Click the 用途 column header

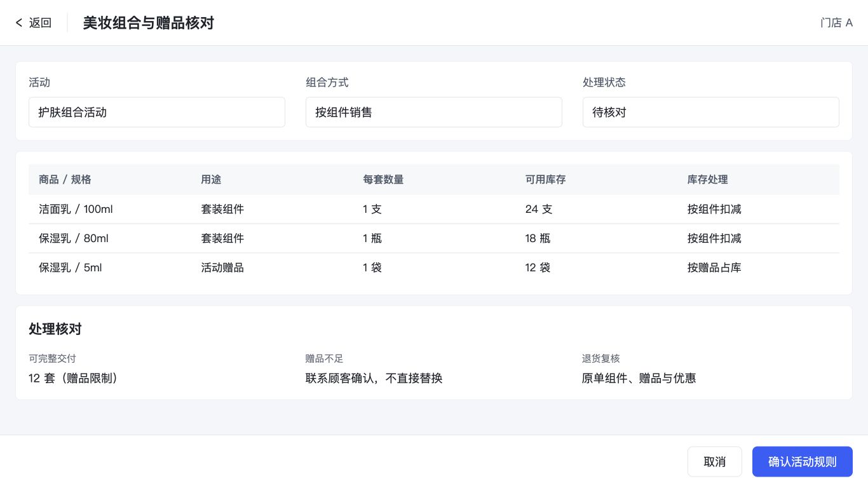211,180
